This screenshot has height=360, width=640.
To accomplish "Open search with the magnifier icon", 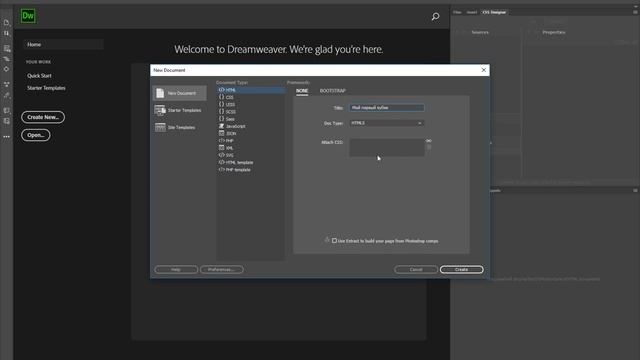I will (436, 17).
